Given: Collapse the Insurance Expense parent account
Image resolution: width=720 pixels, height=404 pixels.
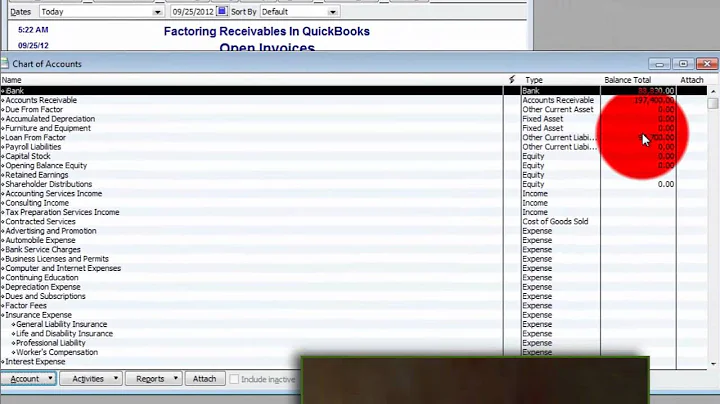Looking at the screenshot, I should click(3, 315).
